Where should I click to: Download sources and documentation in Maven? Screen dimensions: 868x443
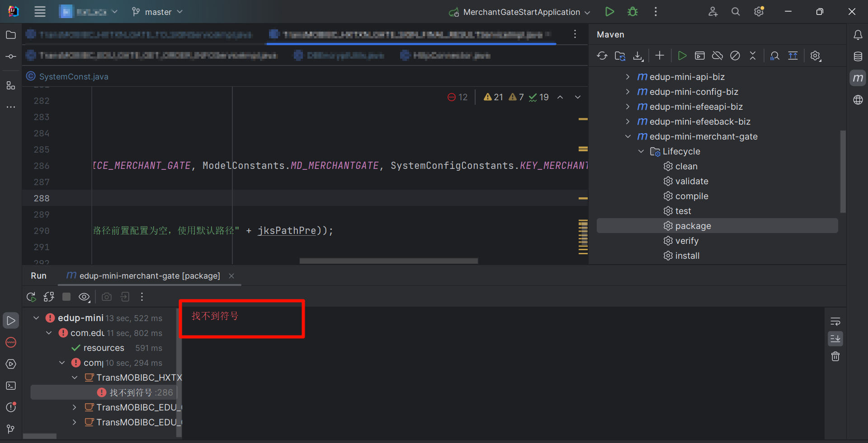(x=638, y=56)
